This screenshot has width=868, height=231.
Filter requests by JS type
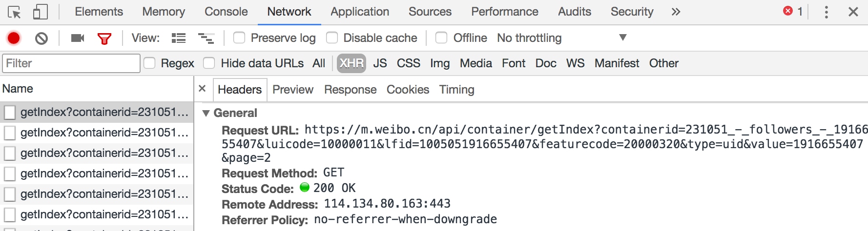380,63
